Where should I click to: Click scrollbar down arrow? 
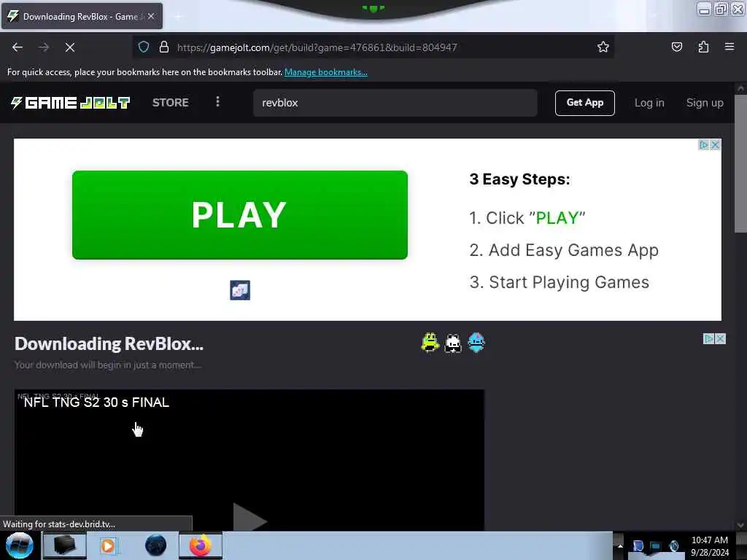pyautogui.click(x=740, y=525)
